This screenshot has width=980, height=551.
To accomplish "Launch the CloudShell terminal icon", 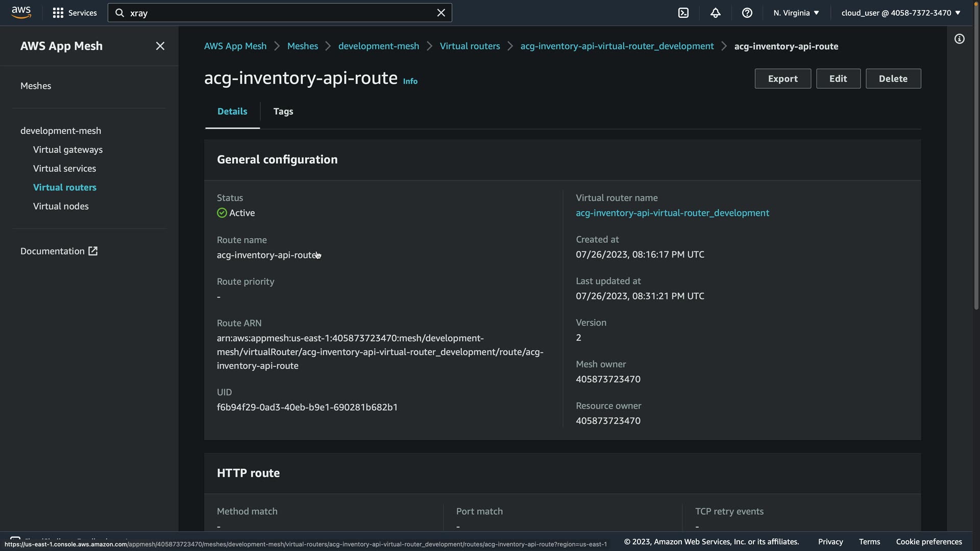I will [683, 13].
